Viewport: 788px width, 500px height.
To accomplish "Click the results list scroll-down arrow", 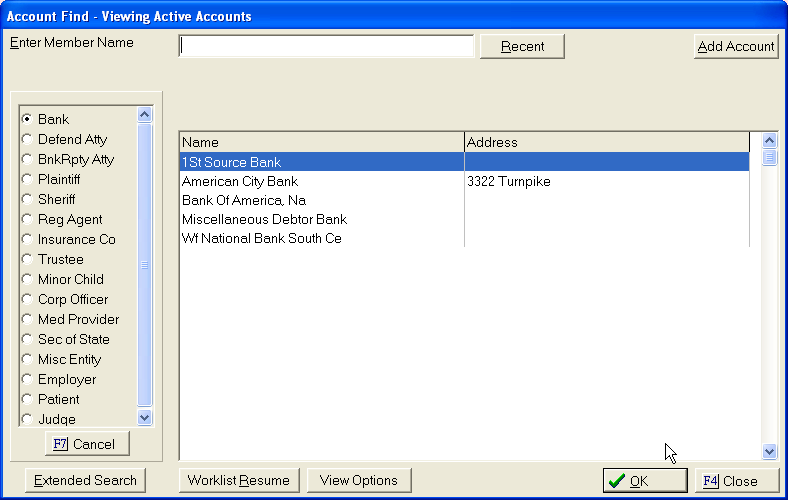I will pyautogui.click(x=769, y=451).
